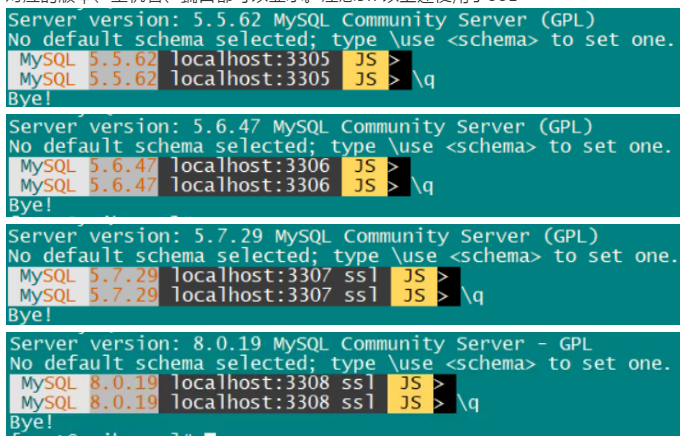This screenshot has height=438, width=680.
Task: Select the "Server version: 5.6.47" line
Action: tap(301, 127)
